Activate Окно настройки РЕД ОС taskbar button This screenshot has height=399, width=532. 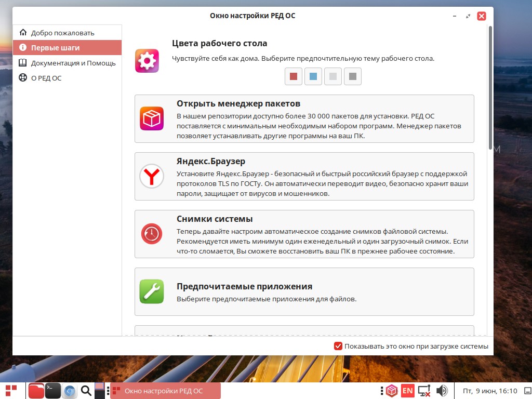166,391
